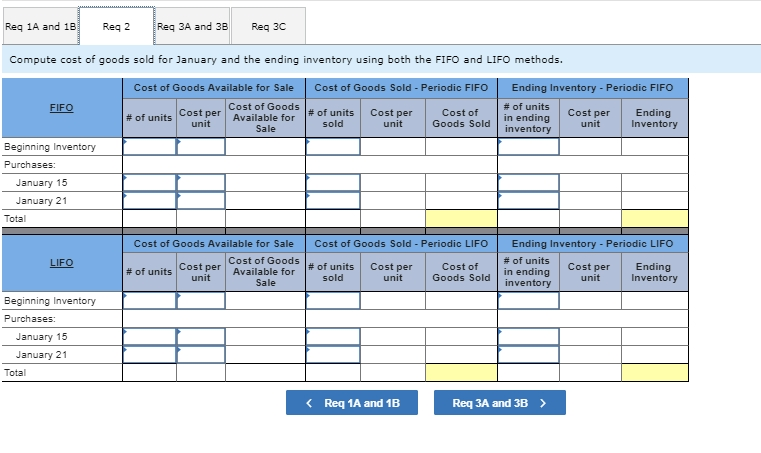Click LIFO Beginning Inventory units sold field

click(x=333, y=301)
